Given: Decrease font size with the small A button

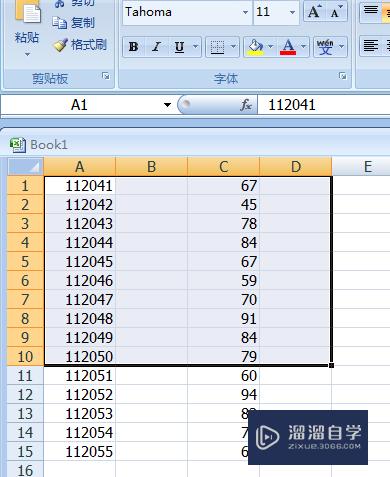Looking at the screenshot, I should tap(336, 12).
